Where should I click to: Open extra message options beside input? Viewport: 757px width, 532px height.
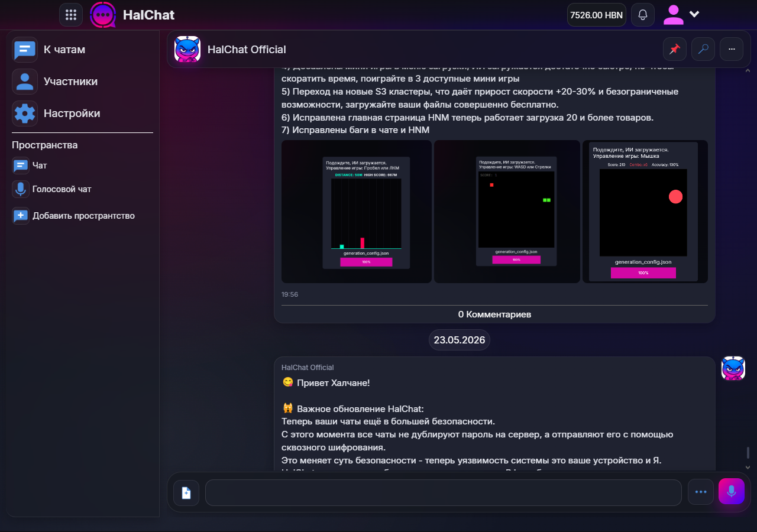pos(701,492)
